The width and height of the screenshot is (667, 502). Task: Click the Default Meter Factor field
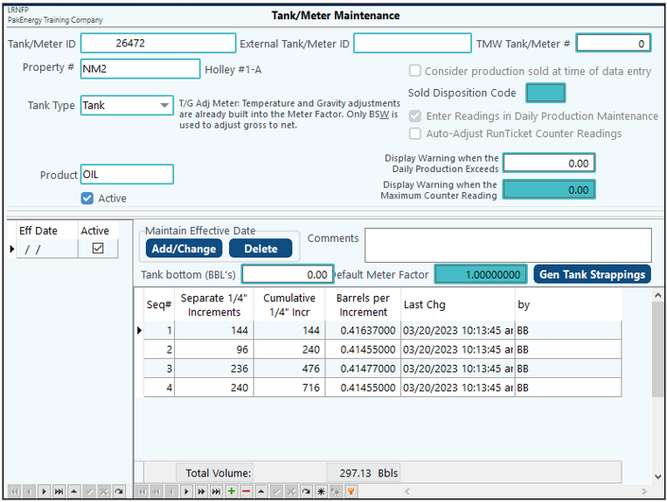[x=481, y=274]
